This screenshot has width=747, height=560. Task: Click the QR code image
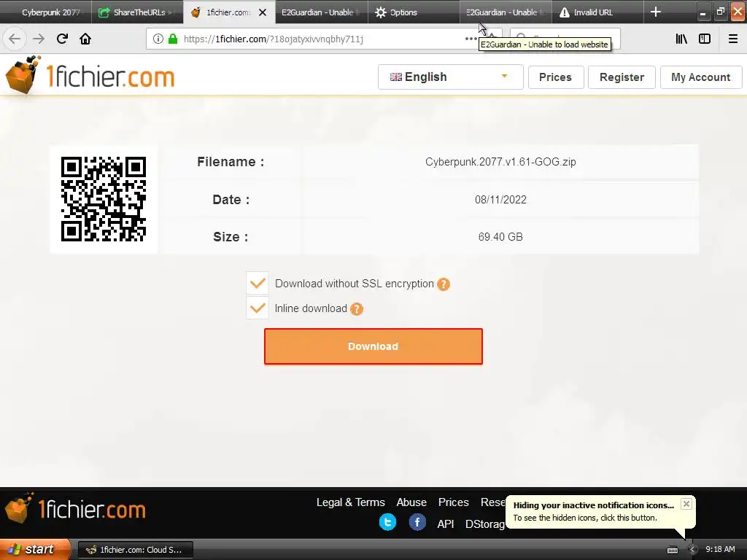[x=104, y=199]
